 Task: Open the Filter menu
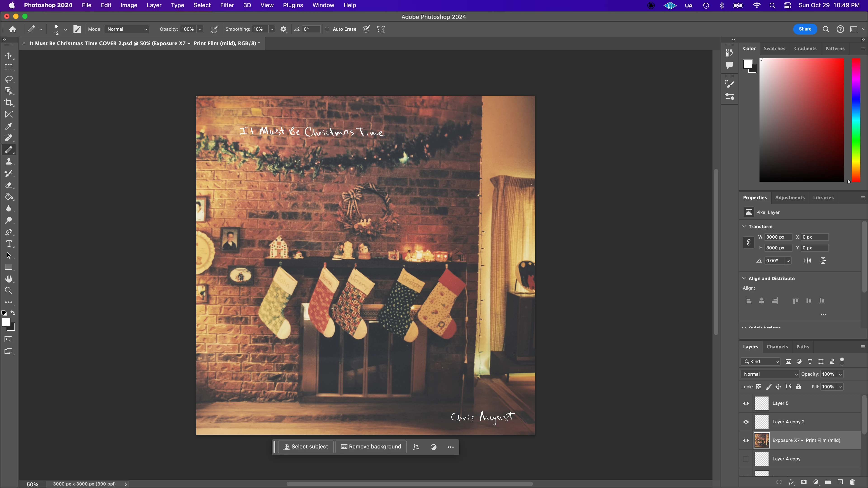click(x=227, y=5)
